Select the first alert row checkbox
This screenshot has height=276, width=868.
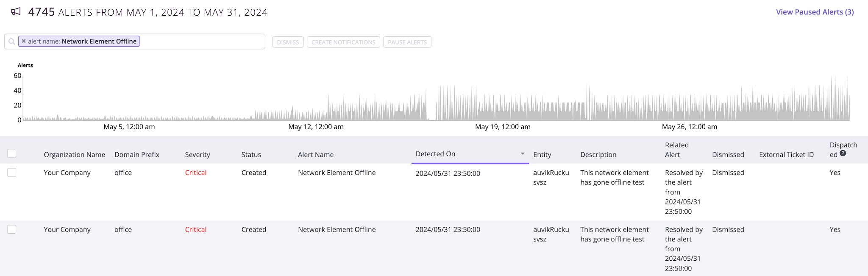click(x=12, y=172)
